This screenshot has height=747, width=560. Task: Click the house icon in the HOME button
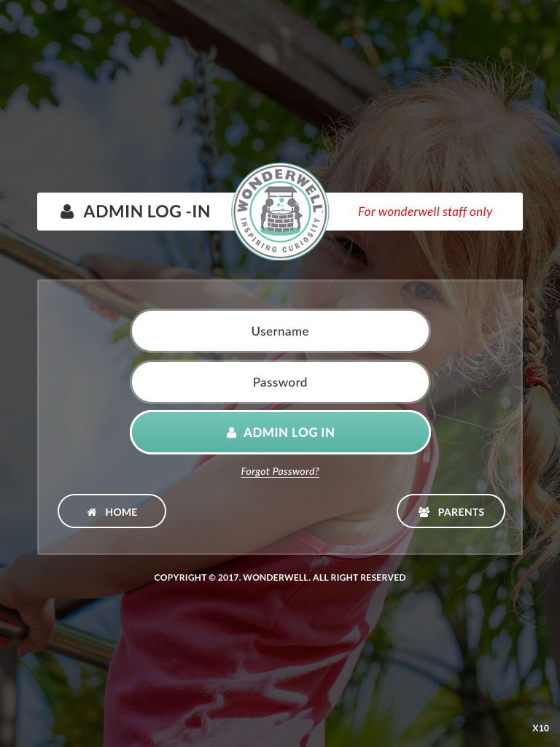tap(92, 511)
